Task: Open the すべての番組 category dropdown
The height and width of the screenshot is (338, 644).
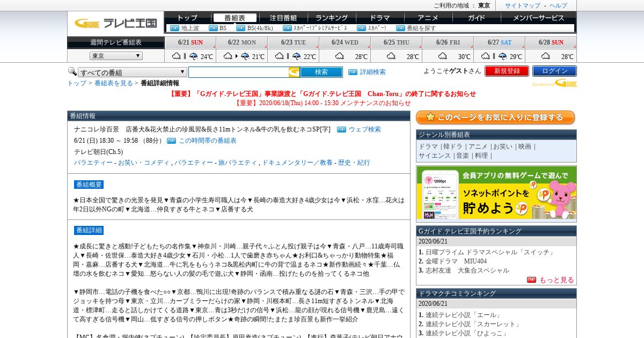Action: pos(133,72)
